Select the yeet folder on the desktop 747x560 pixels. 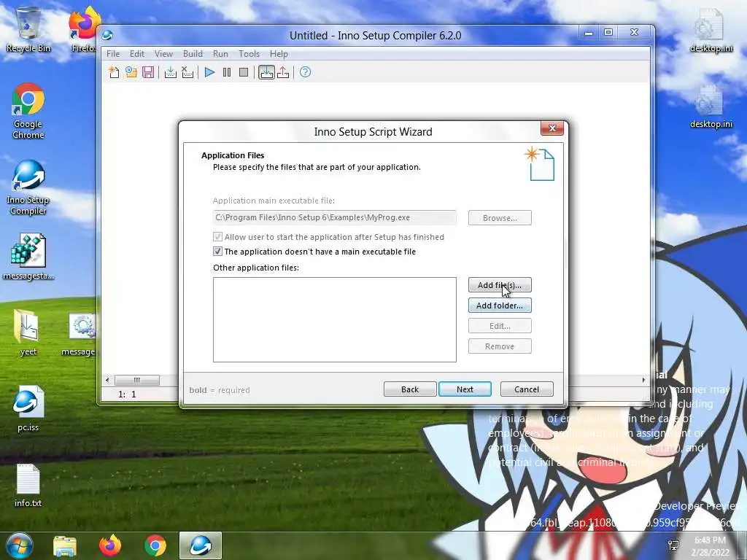[x=28, y=332]
